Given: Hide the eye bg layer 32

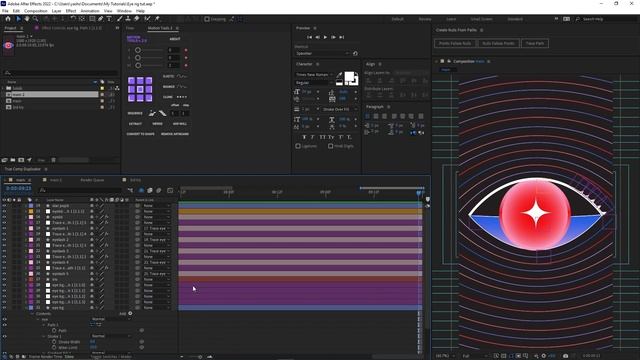Looking at the screenshot, I should [4, 308].
